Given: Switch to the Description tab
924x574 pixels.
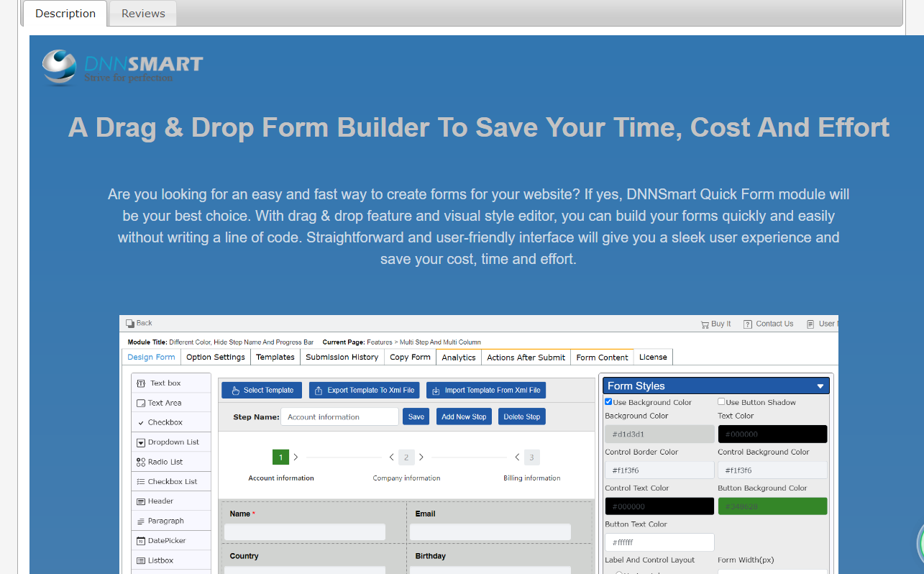Looking at the screenshot, I should point(65,13).
